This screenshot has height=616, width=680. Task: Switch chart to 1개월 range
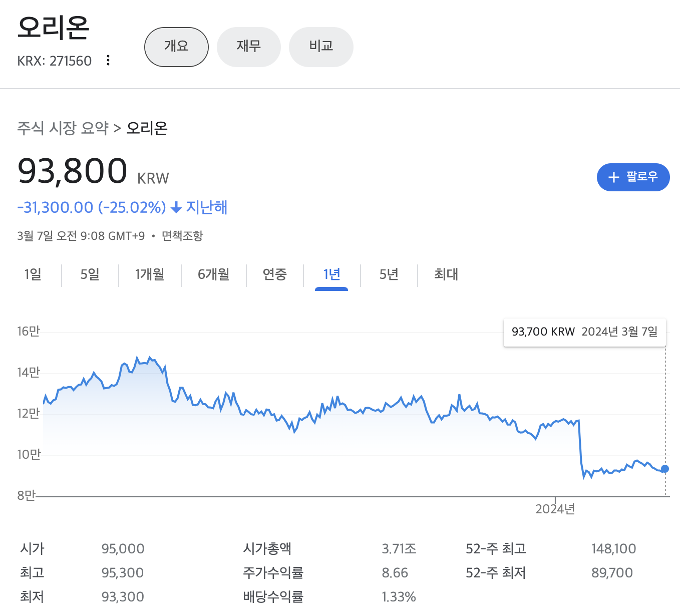click(150, 274)
